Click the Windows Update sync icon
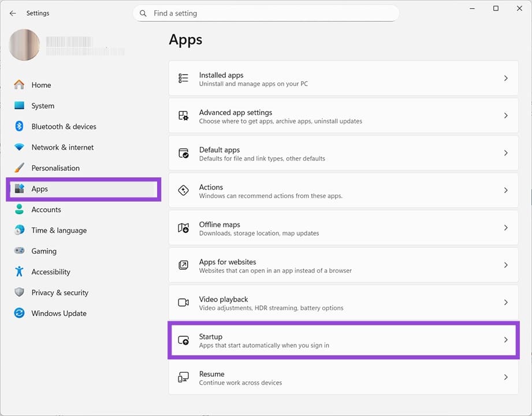This screenshot has width=532, height=416. pyautogui.click(x=20, y=314)
